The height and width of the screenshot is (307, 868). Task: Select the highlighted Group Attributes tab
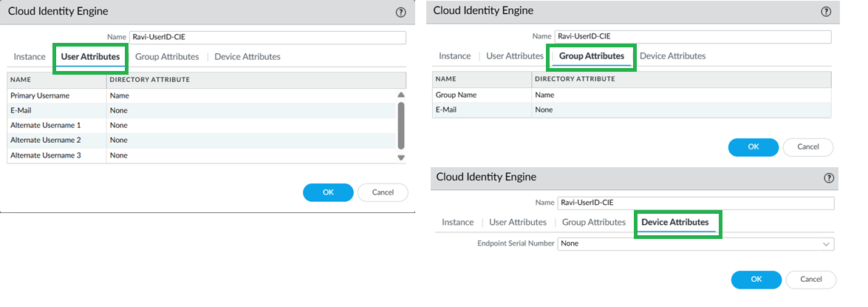click(x=591, y=56)
